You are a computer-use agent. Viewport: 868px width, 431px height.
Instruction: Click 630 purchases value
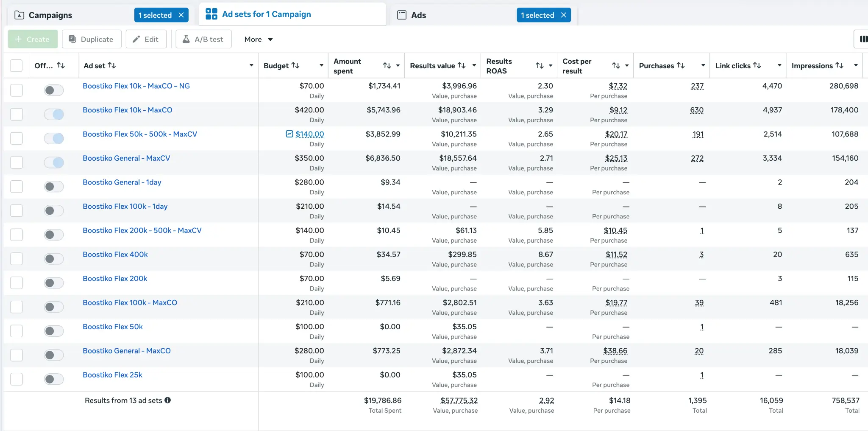697,110
